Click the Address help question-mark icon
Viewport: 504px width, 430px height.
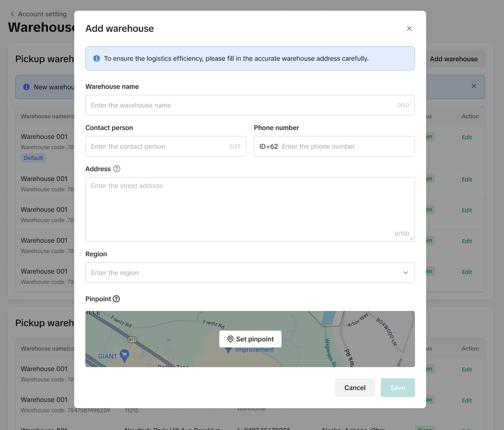click(x=117, y=169)
